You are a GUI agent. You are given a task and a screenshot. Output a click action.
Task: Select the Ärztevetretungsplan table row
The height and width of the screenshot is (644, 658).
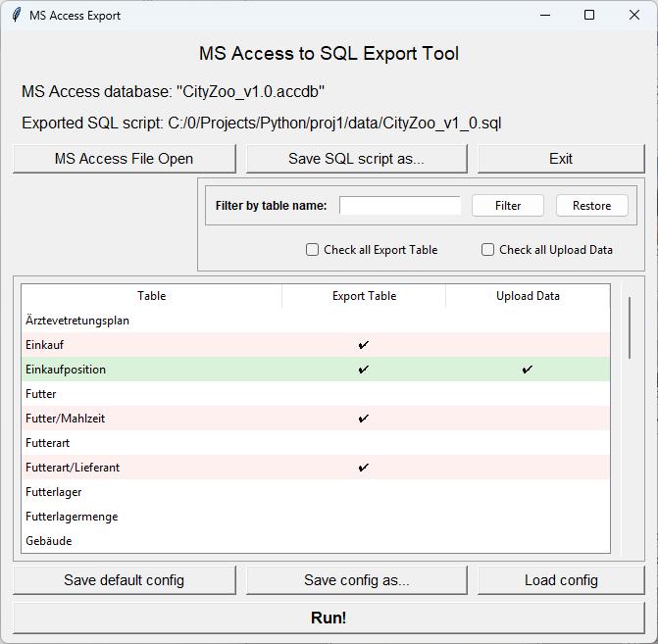click(316, 321)
